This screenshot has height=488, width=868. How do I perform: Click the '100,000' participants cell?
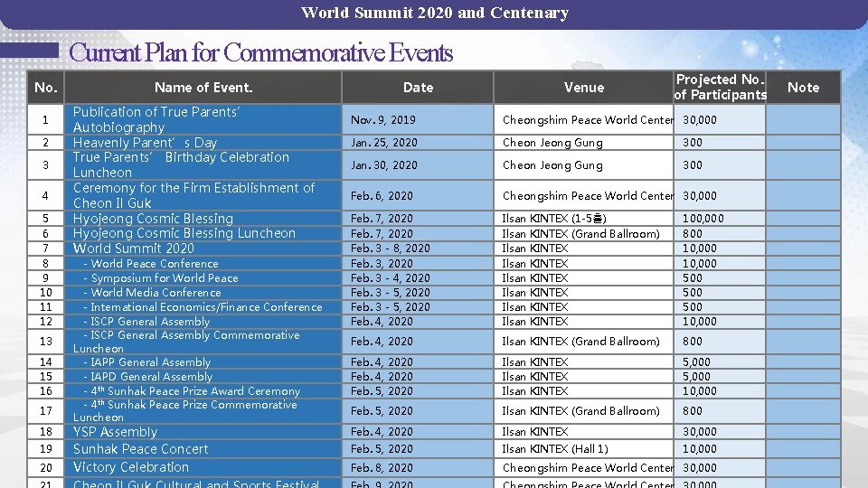721,219
